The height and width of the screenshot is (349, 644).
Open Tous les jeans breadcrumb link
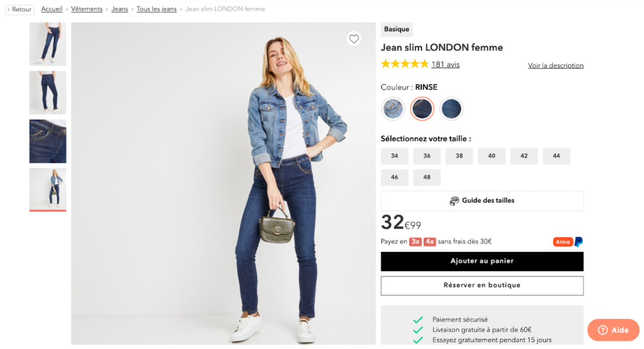point(156,9)
